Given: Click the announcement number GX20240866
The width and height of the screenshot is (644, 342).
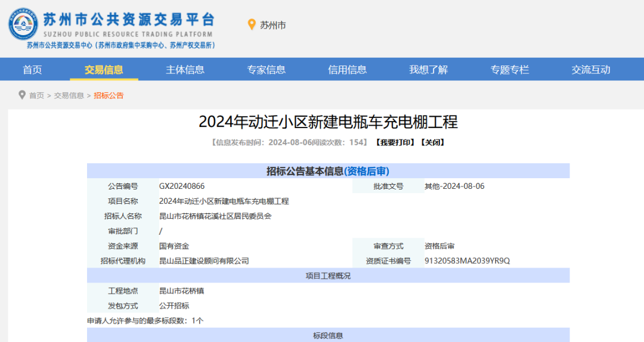Looking at the screenshot, I should coord(182,186).
